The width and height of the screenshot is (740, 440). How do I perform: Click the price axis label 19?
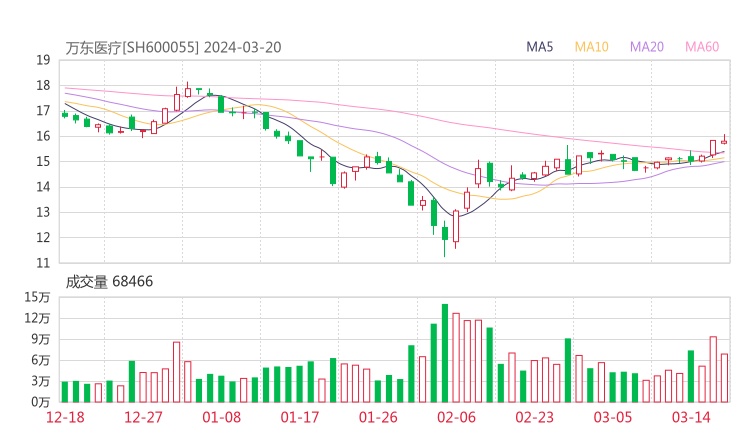[x=43, y=60]
